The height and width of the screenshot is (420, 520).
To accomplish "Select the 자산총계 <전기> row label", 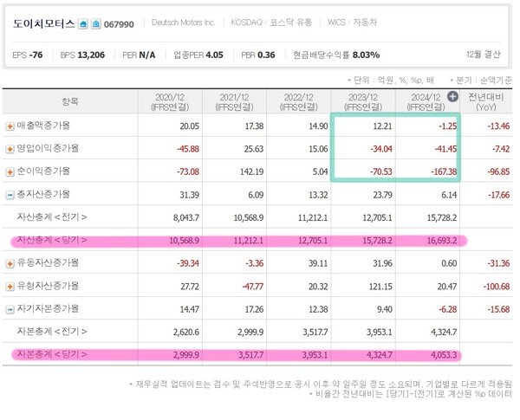I will [x=52, y=217].
